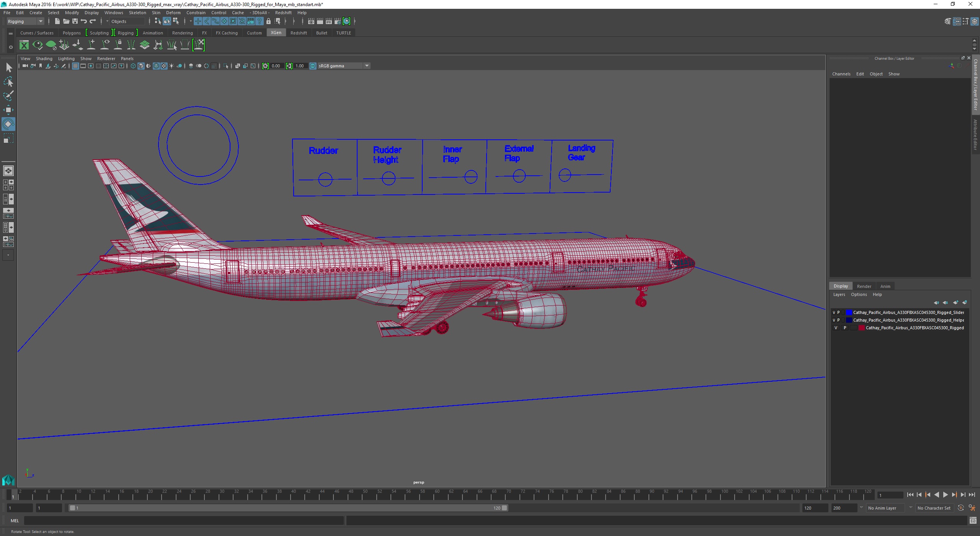980x536 pixels.
Task: Open the XGen window shelf icon
Action: (24, 45)
